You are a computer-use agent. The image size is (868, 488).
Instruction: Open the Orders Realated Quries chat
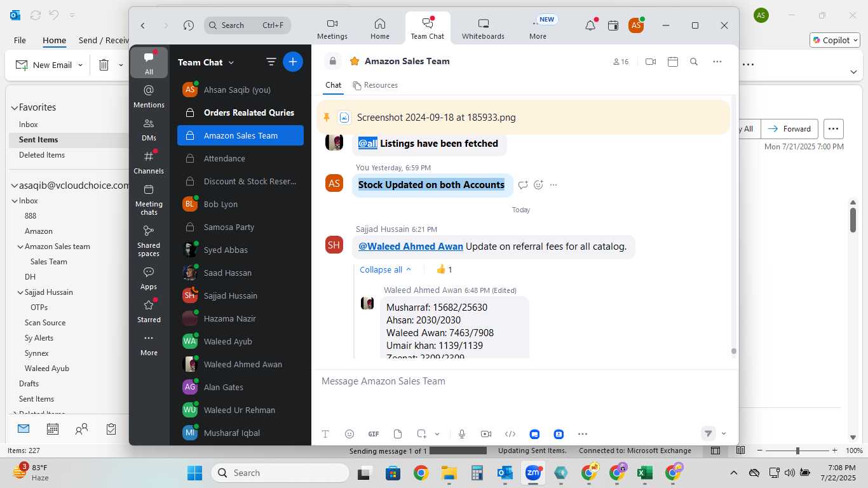[240, 112]
